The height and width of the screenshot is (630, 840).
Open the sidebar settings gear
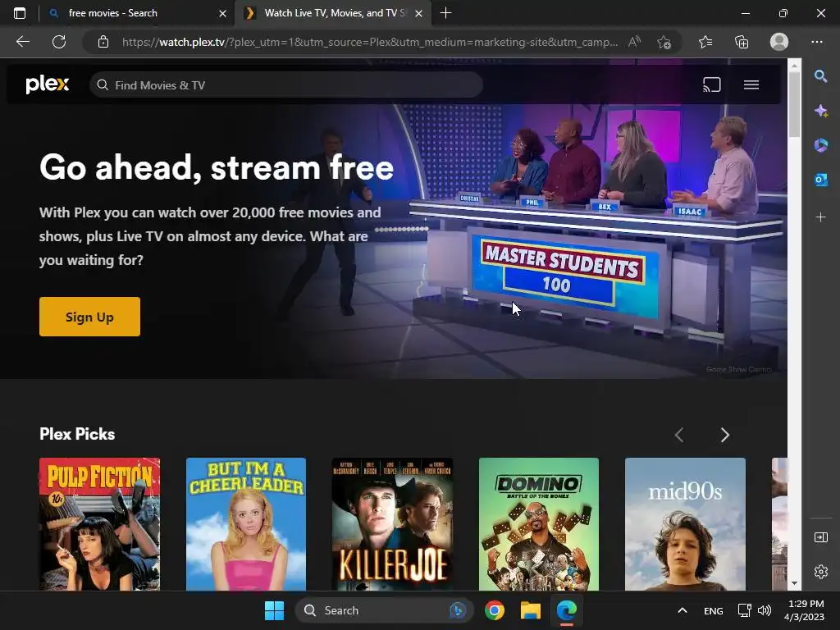[820, 572]
